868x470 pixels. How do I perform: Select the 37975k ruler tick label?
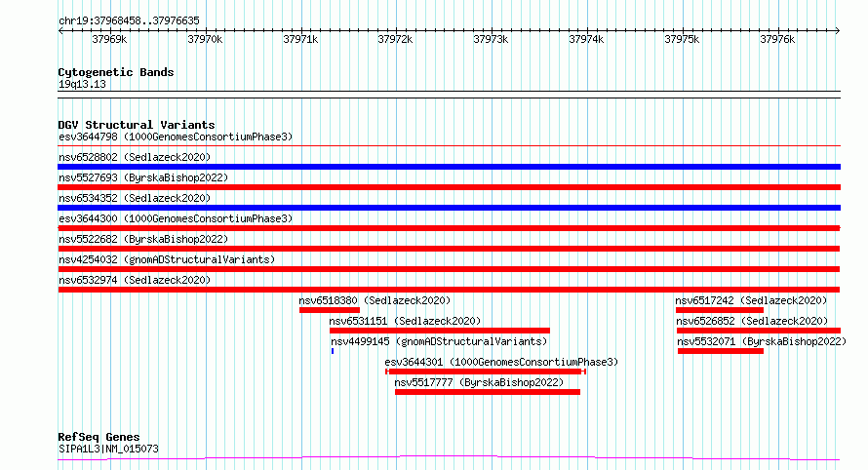682,39
